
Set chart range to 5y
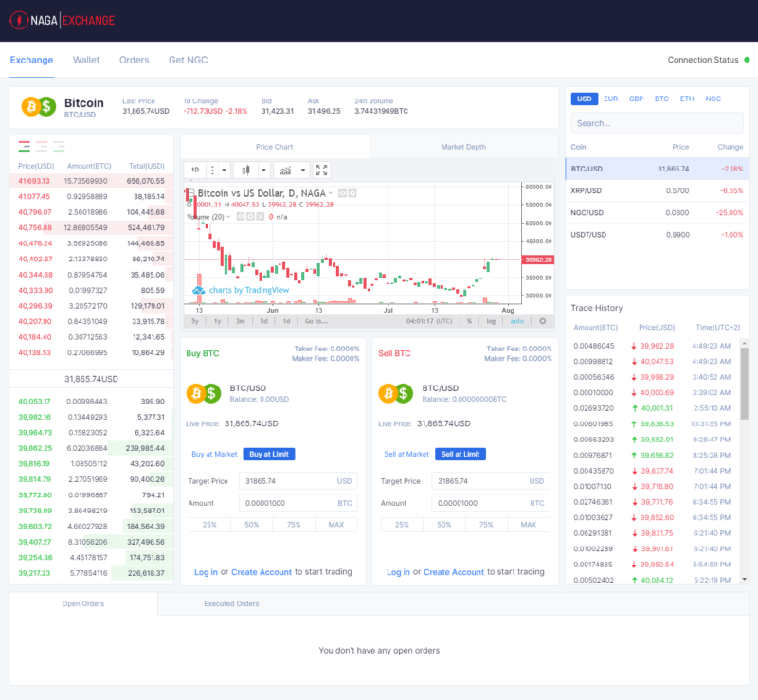(x=195, y=321)
